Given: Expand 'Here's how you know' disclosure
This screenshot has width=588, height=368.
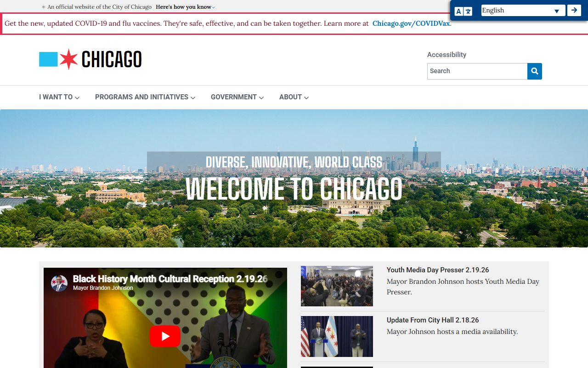Looking at the screenshot, I should click(185, 7).
